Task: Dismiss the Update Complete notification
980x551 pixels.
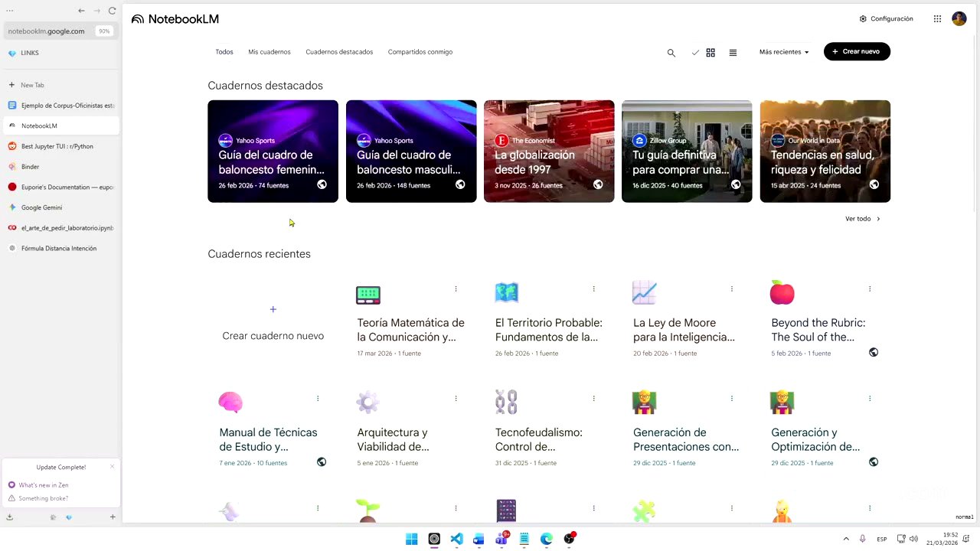Action: tap(112, 467)
